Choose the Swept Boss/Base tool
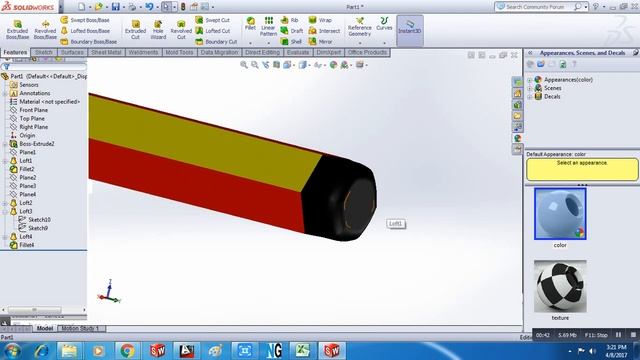Screen dimensions: 640x360 click(85, 20)
